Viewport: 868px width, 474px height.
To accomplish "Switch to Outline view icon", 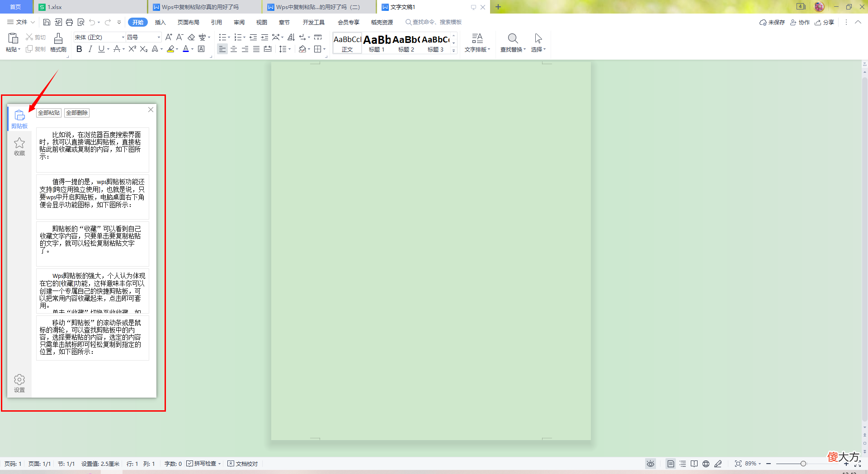I will [683, 464].
